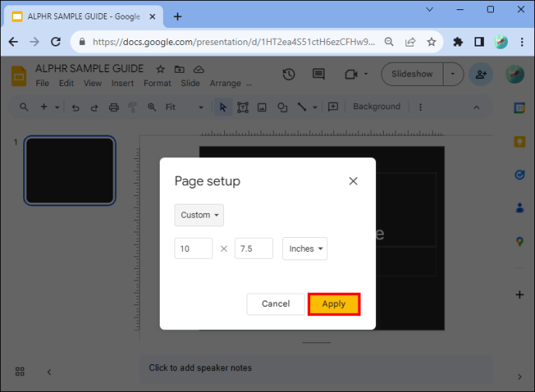This screenshot has height=392, width=535.
Task: Click Get add-ons plus icon
Action: 519,294
